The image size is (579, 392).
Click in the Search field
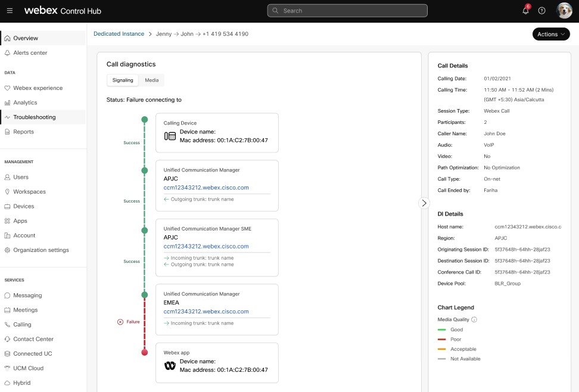tap(347, 11)
